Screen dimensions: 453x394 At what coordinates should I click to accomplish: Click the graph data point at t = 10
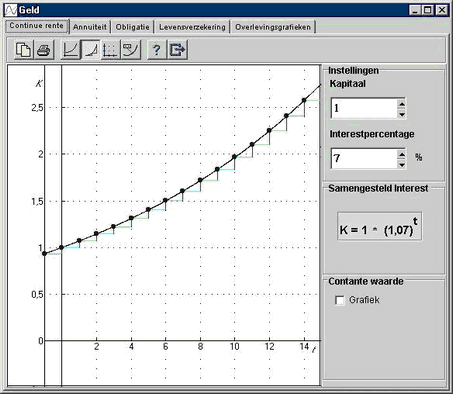[x=234, y=157]
